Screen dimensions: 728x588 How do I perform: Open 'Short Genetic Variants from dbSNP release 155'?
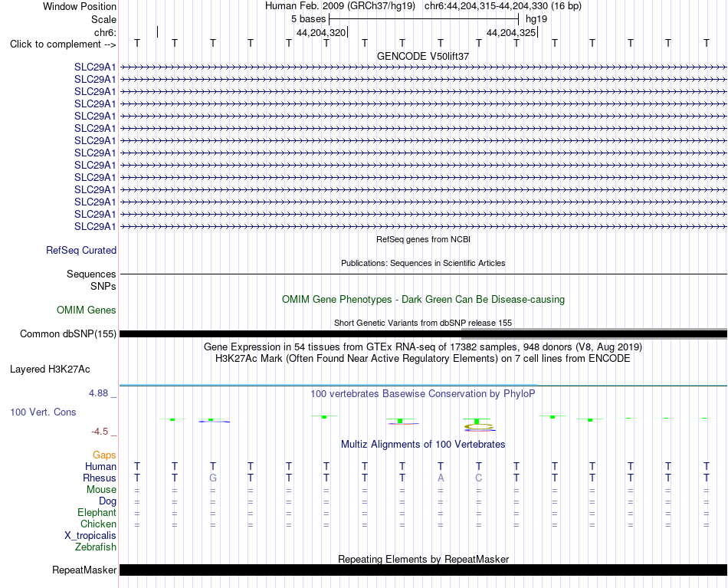point(423,324)
